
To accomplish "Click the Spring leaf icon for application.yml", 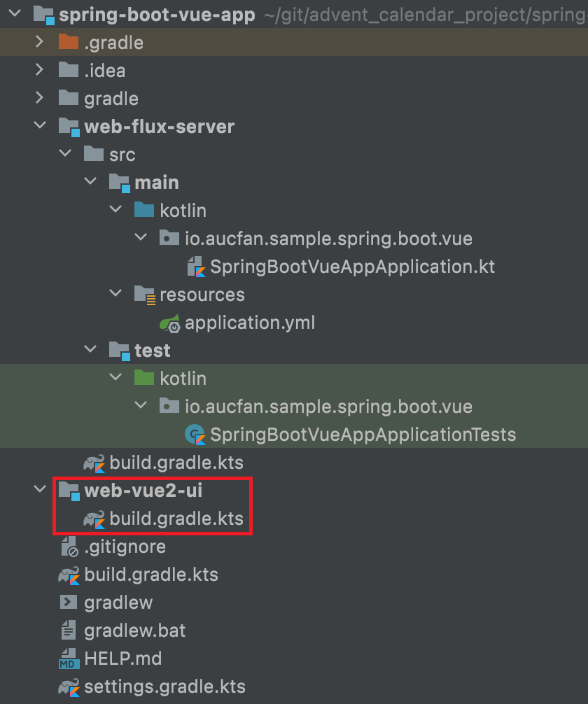I will coord(169,322).
